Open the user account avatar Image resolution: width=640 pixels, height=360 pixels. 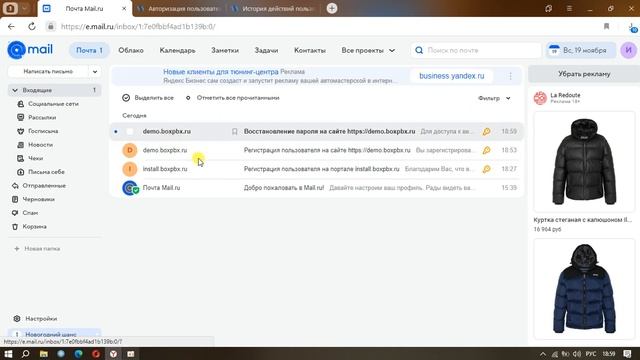628,50
